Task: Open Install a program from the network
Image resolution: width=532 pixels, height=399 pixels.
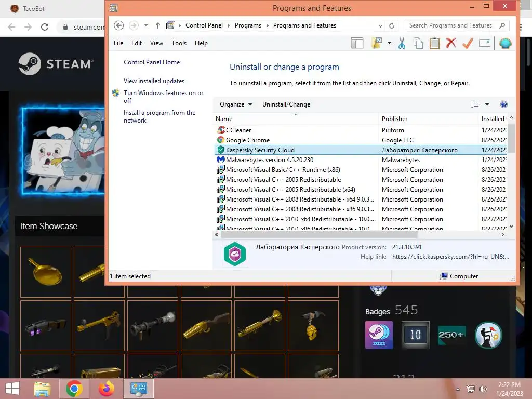Action: pyautogui.click(x=159, y=116)
